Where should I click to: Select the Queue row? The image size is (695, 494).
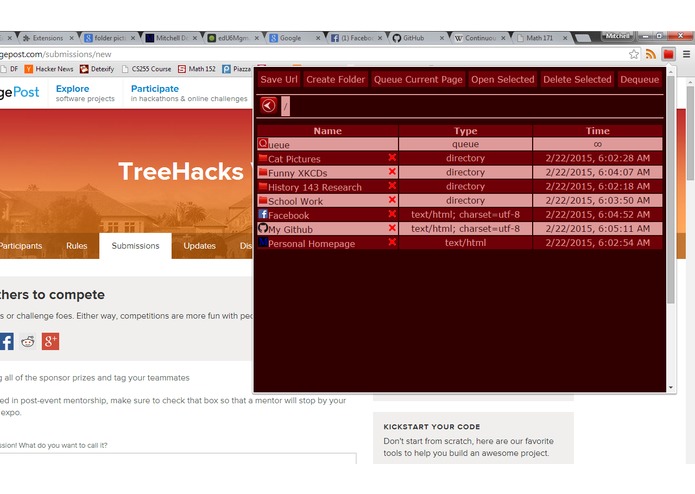pos(460,144)
